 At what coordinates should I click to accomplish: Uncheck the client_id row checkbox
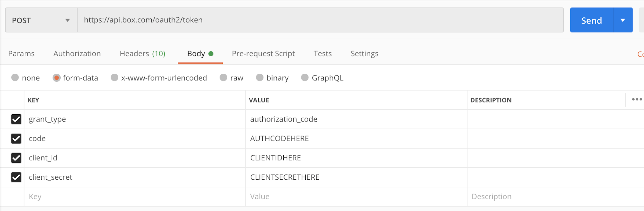[16, 158]
